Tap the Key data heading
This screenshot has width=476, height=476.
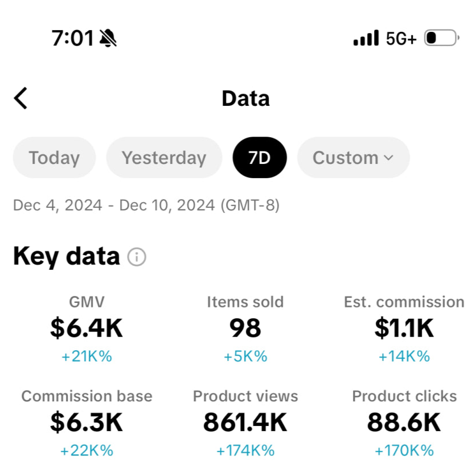tap(67, 257)
